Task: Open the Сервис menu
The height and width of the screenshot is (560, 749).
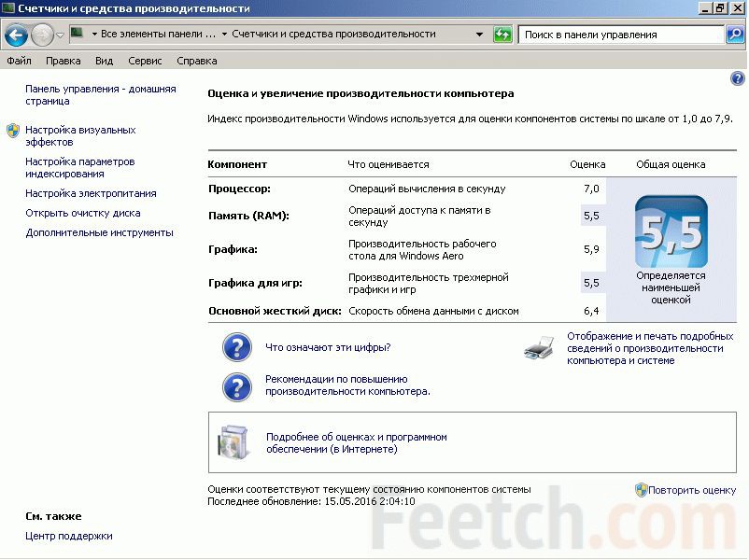Action: coord(145,61)
